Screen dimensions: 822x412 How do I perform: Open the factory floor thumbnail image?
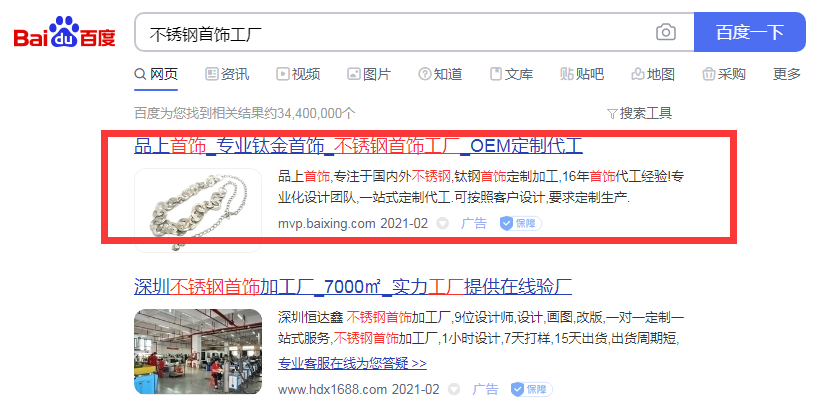point(198,351)
